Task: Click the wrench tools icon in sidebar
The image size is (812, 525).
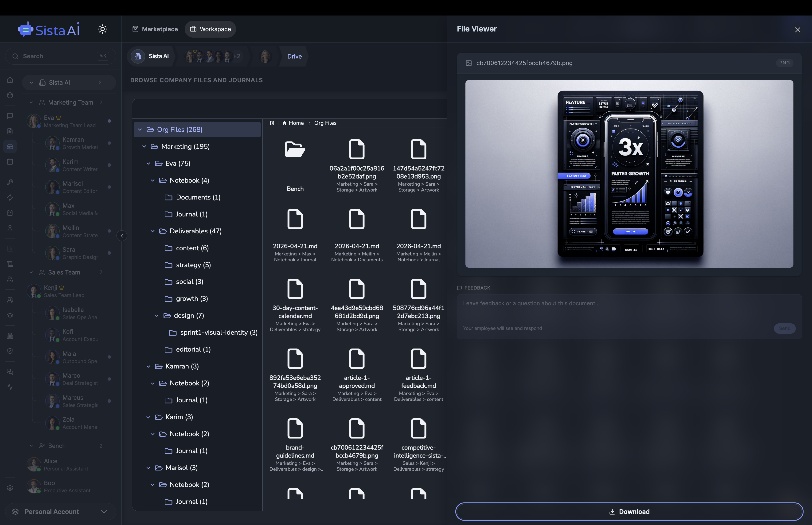Action: pyautogui.click(x=10, y=182)
